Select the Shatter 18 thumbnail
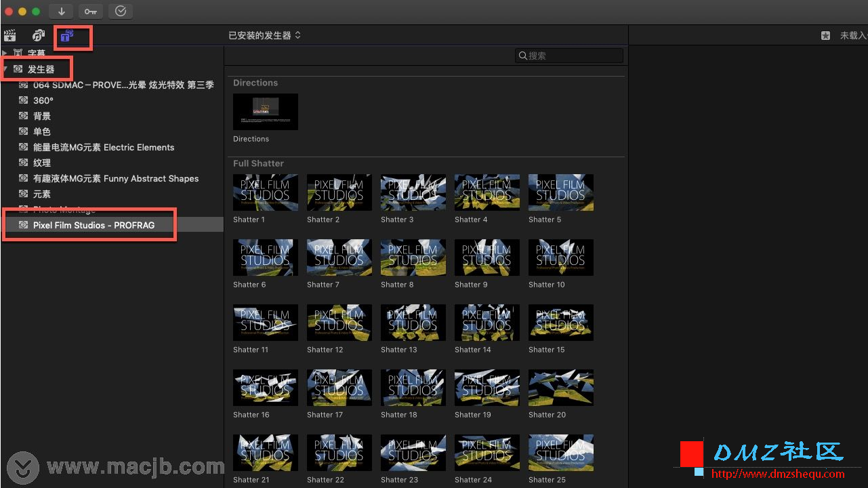This screenshot has height=488, width=868. 413,388
